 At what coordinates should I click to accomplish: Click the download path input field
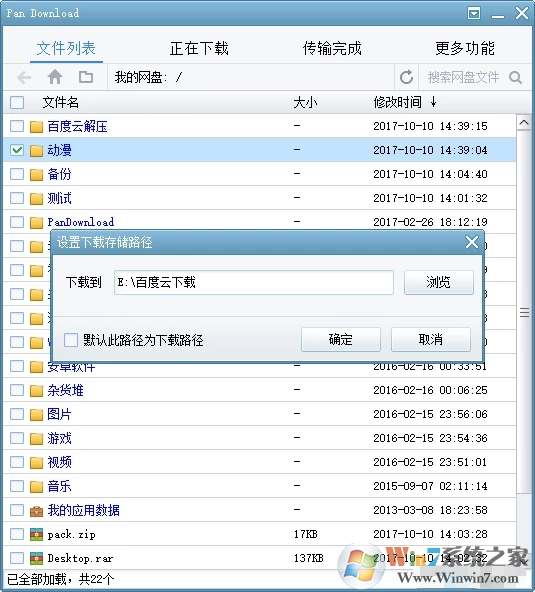point(254,282)
